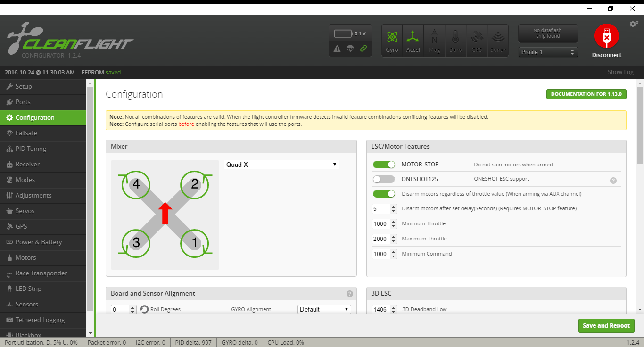Open the GYRO Alignment Default dropdown
The image size is (644, 347).
click(324, 309)
